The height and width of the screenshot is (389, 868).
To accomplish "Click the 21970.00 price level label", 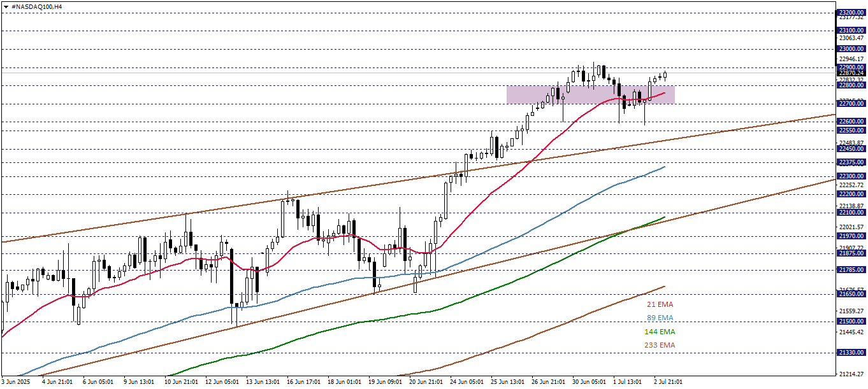I will pos(851,236).
